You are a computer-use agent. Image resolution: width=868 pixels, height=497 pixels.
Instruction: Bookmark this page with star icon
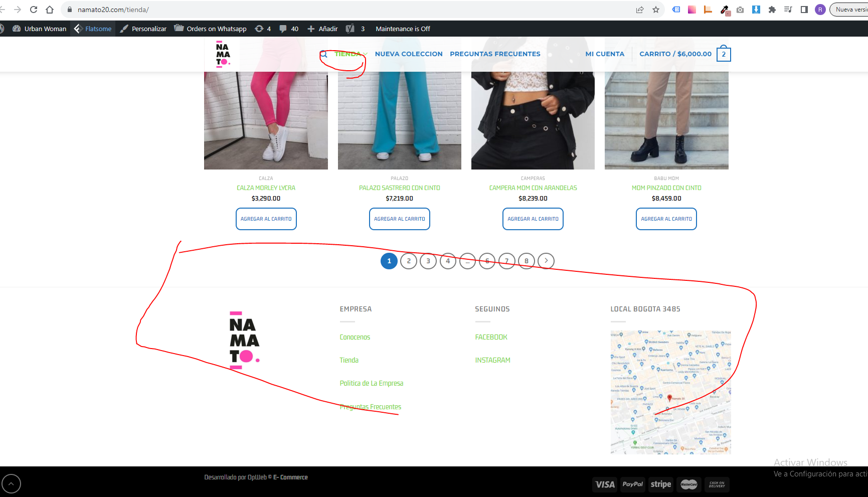coord(656,10)
